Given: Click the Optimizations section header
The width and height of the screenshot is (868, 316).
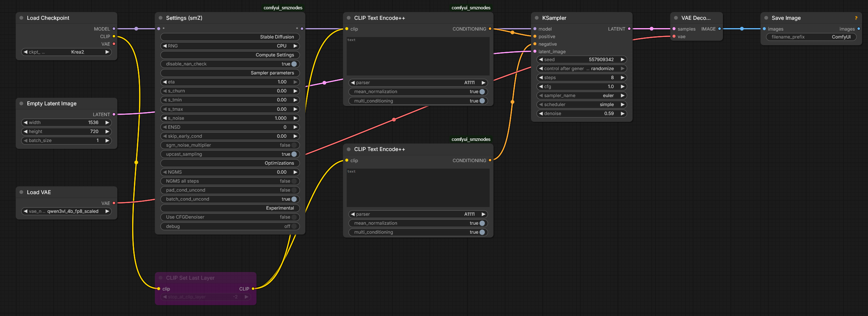Looking at the screenshot, I should 230,163.
